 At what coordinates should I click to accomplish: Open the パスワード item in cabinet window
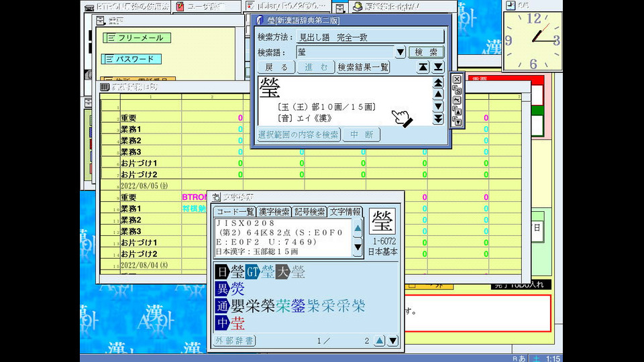(x=131, y=59)
